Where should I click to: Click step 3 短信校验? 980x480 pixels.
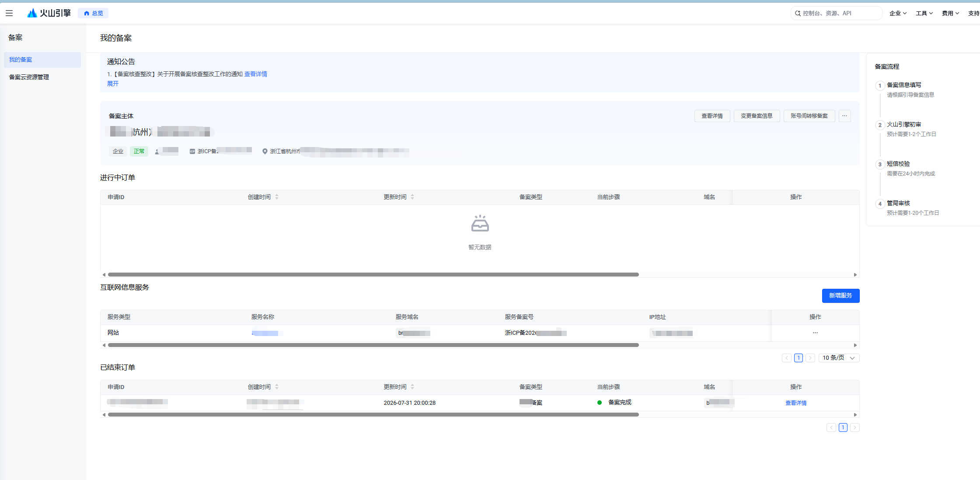pyautogui.click(x=898, y=164)
